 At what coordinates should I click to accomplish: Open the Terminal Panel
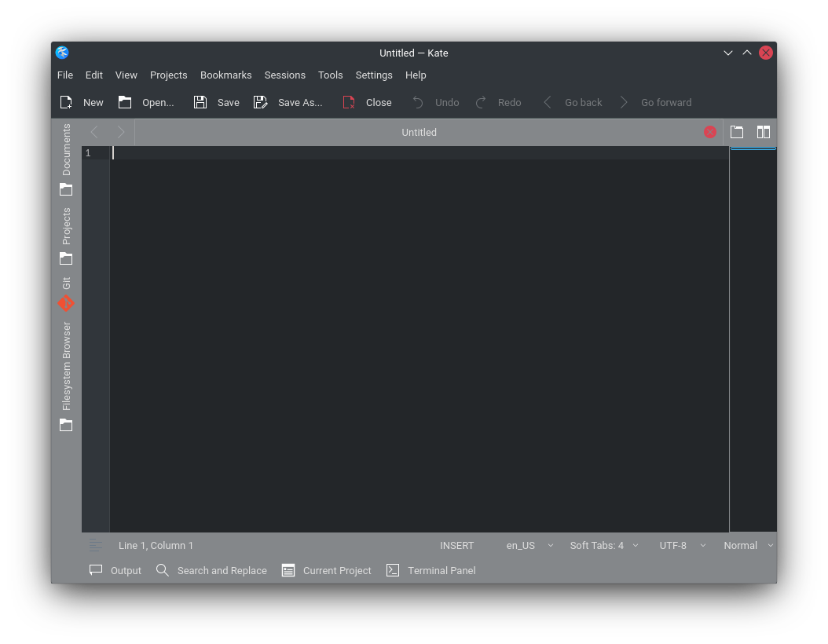coord(431,570)
